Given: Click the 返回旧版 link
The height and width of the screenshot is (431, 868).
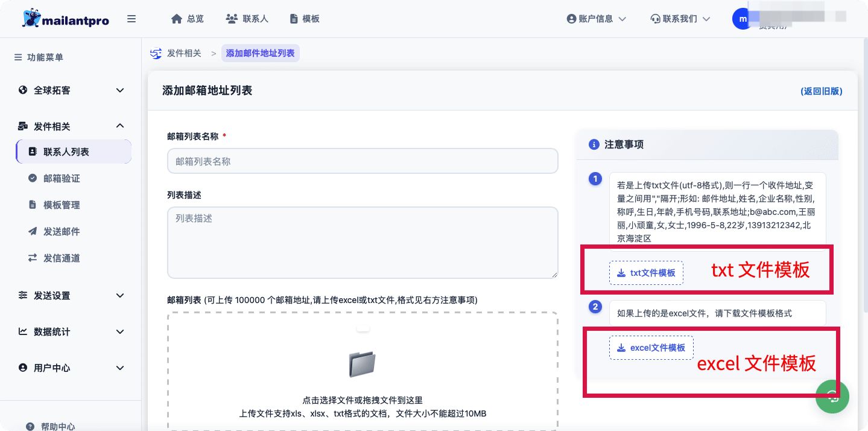Looking at the screenshot, I should click(x=821, y=91).
